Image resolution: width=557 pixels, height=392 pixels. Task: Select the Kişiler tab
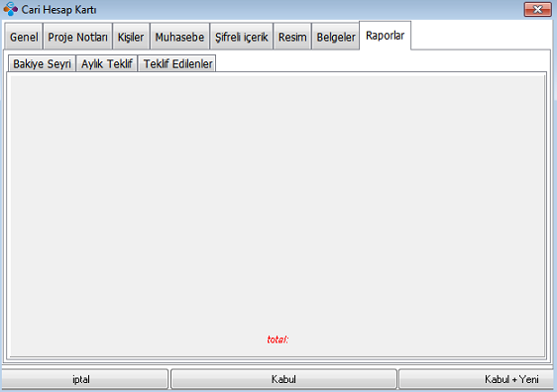[131, 37]
